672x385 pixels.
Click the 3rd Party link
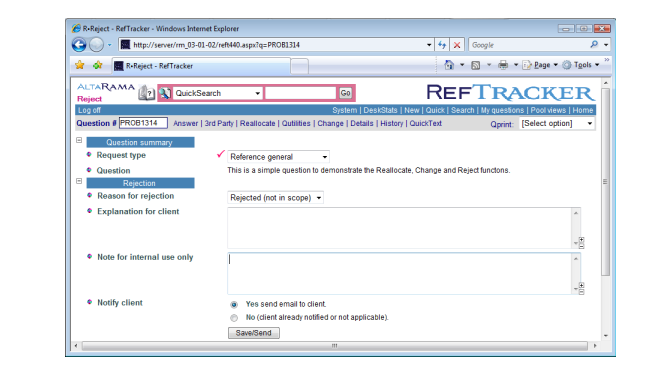click(219, 123)
